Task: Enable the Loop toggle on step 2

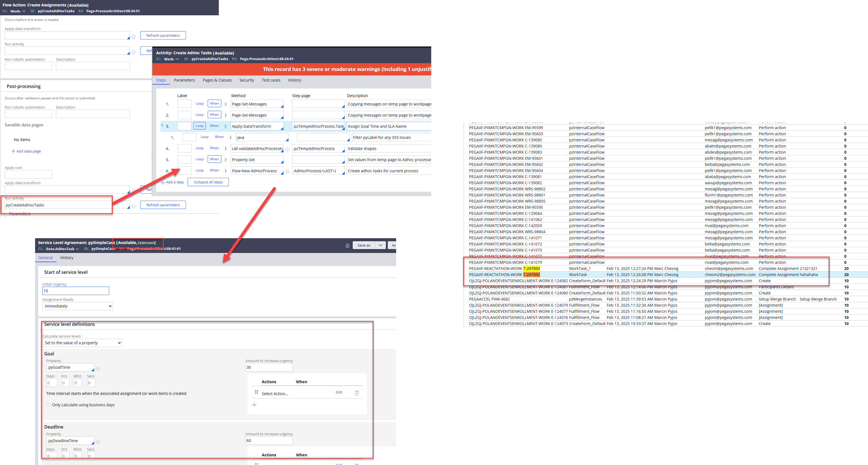Action: 199,115
